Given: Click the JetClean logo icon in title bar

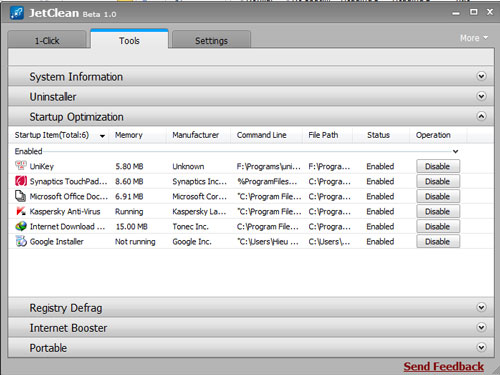Looking at the screenshot, I should tap(17, 13).
